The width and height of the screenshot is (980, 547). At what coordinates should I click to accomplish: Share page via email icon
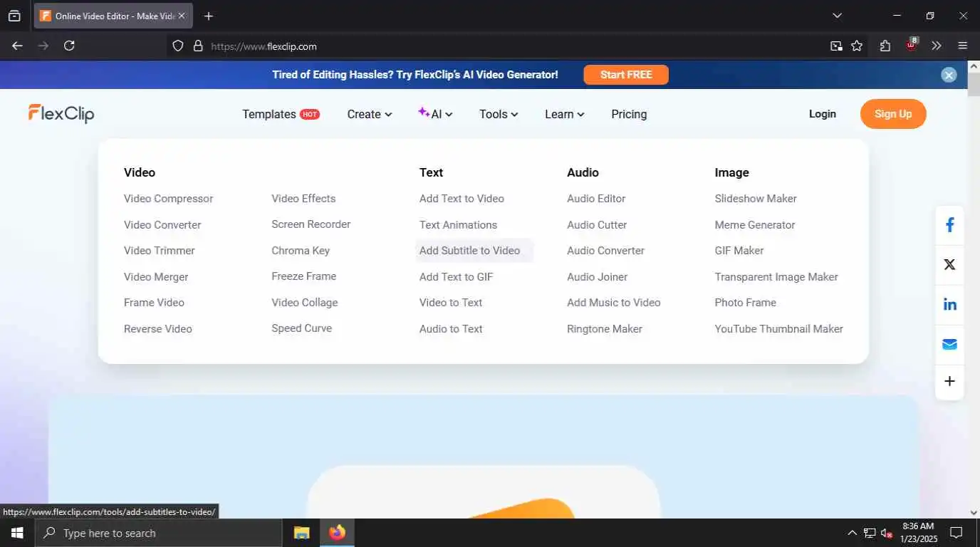[949, 344]
